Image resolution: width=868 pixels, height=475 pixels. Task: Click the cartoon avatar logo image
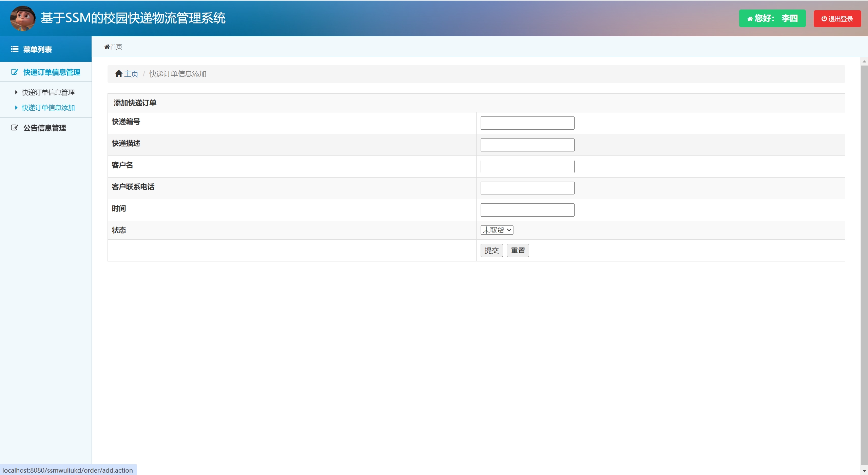pyautogui.click(x=23, y=18)
